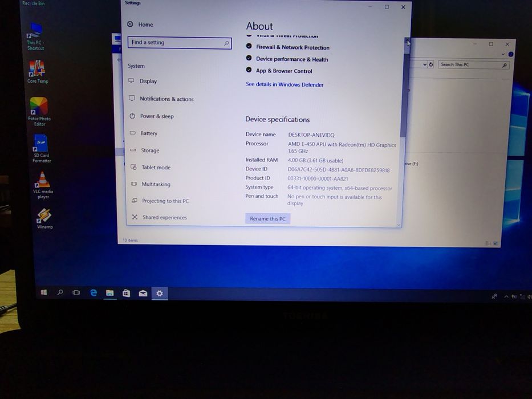Viewport: 532px width, 399px height.
Task: Open the Mail app on taskbar
Action: (x=143, y=293)
